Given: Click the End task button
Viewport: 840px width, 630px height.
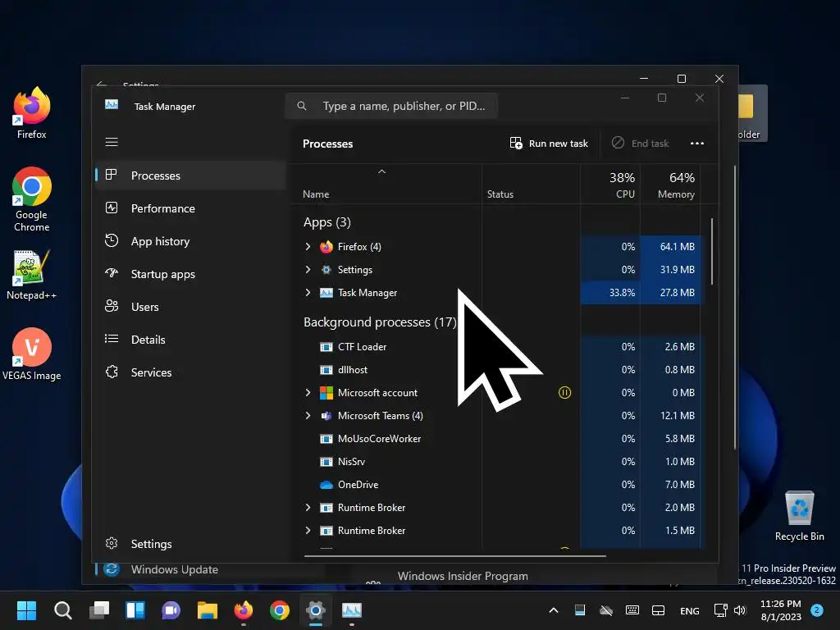Looking at the screenshot, I should (640, 143).
